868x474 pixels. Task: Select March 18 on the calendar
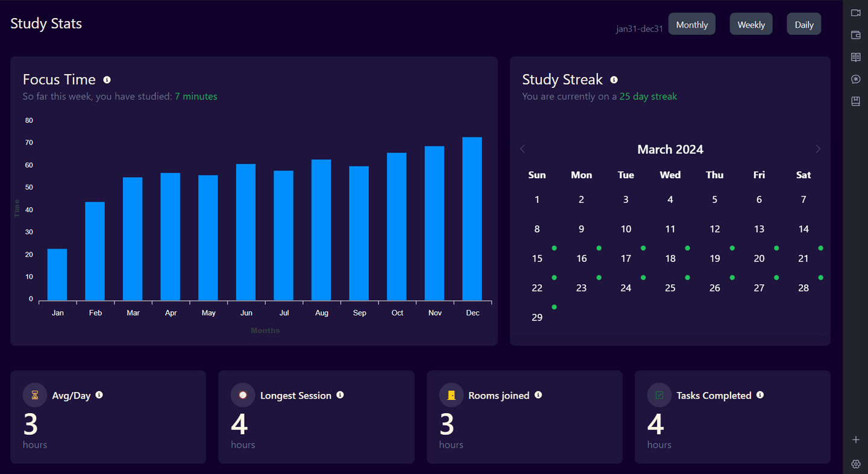pos(670,258)
